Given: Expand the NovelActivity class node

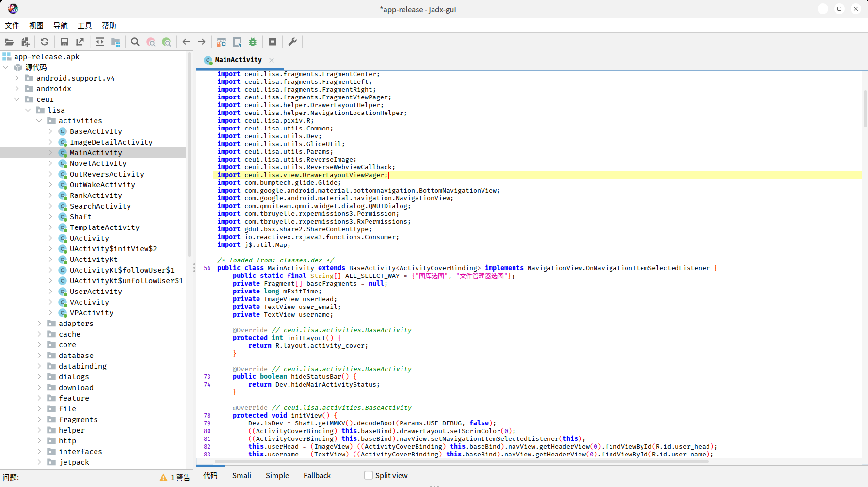Looking at the screenshot, I should 50,163.
